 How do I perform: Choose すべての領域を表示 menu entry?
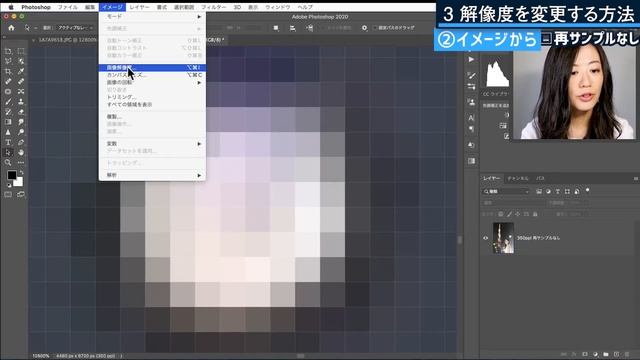tap(152, 104)
